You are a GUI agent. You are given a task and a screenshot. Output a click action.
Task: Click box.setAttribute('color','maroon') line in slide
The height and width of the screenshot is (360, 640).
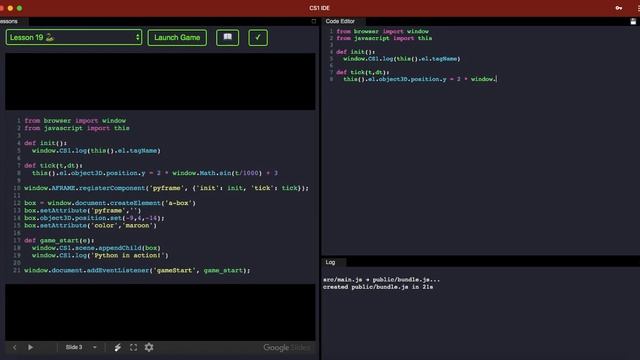(90, 225)
